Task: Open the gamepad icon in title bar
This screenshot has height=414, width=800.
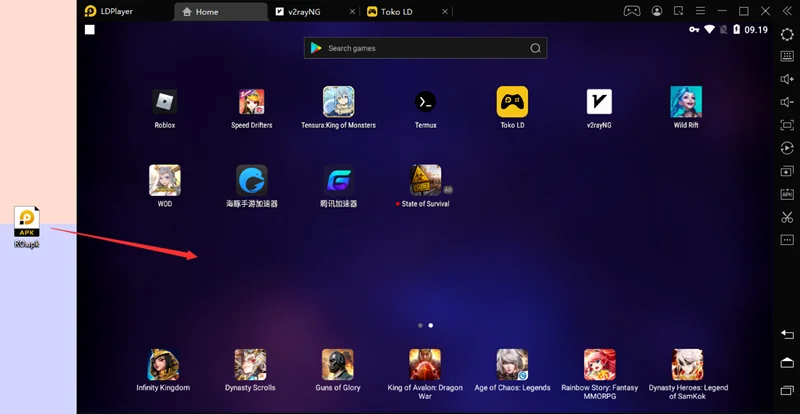Action: coord(632,11)
